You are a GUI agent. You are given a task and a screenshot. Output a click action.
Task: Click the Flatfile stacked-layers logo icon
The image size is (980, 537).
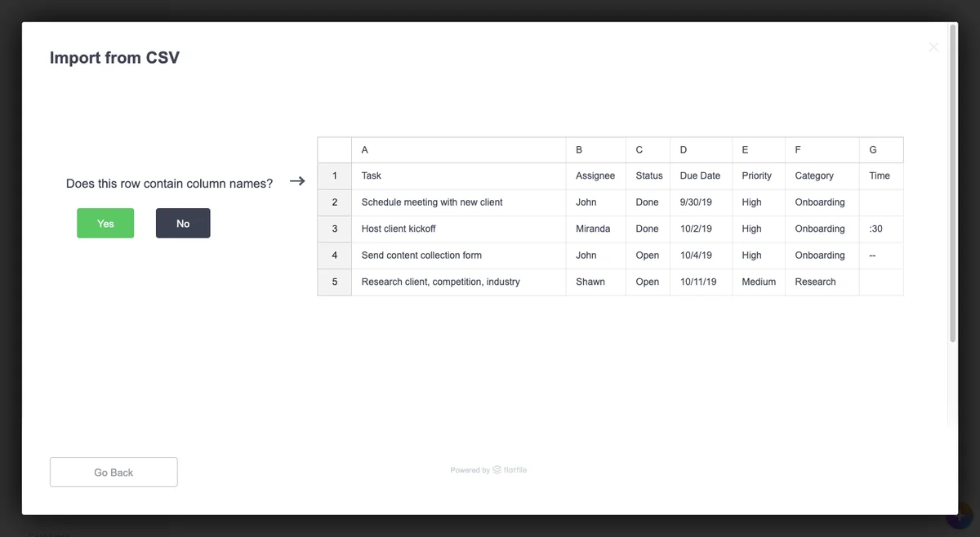coord(497,469)
